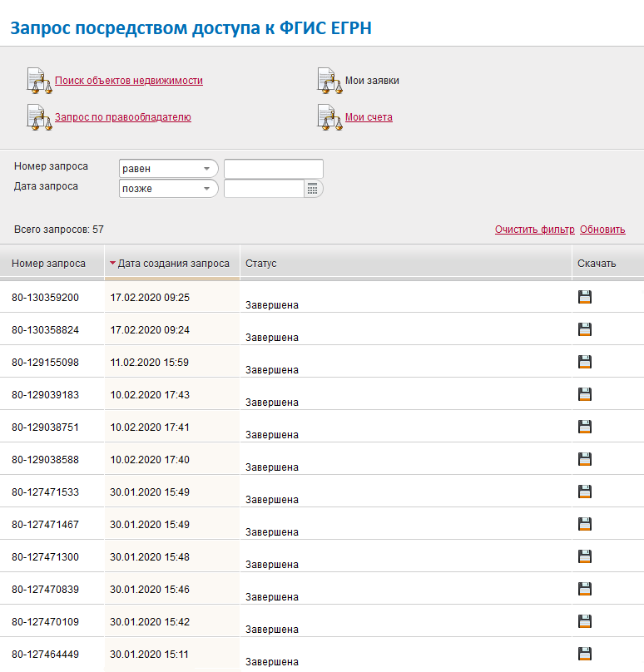Select request number 80-129155098
The height and width of the screenshot is (672, 644).
pyautogui.click(x=45, y=362)
